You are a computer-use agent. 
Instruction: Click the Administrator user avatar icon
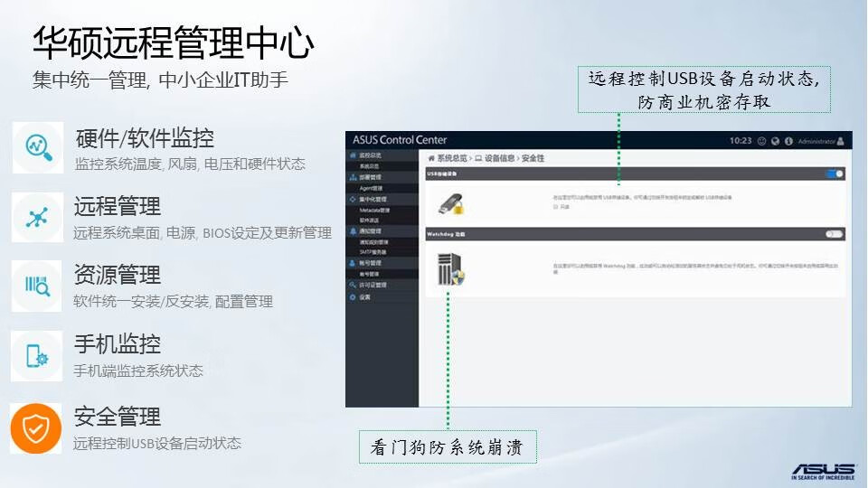point(841,141)
